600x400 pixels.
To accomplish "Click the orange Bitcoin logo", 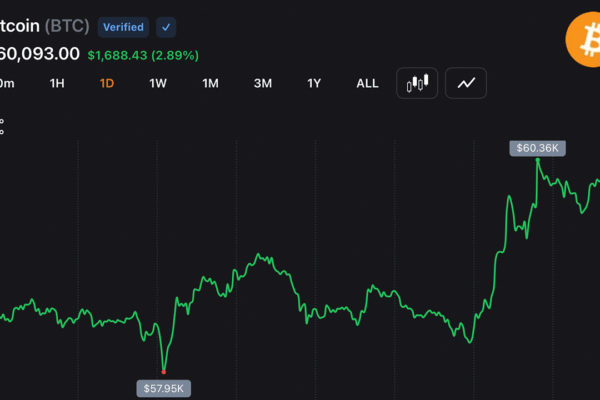I will [585, 39].
